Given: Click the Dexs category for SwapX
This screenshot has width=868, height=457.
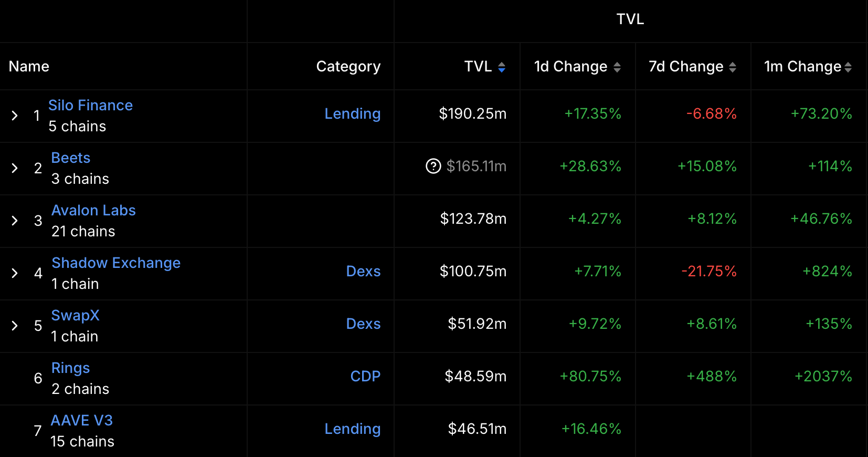Looking at the screenshot, I should 364,324.
